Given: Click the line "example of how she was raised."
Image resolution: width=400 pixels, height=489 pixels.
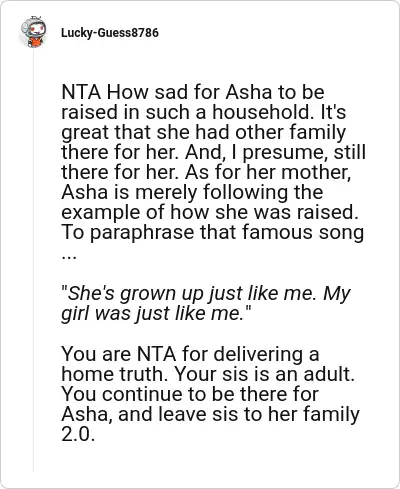Looking at the screenshot, I should [210, 212].
